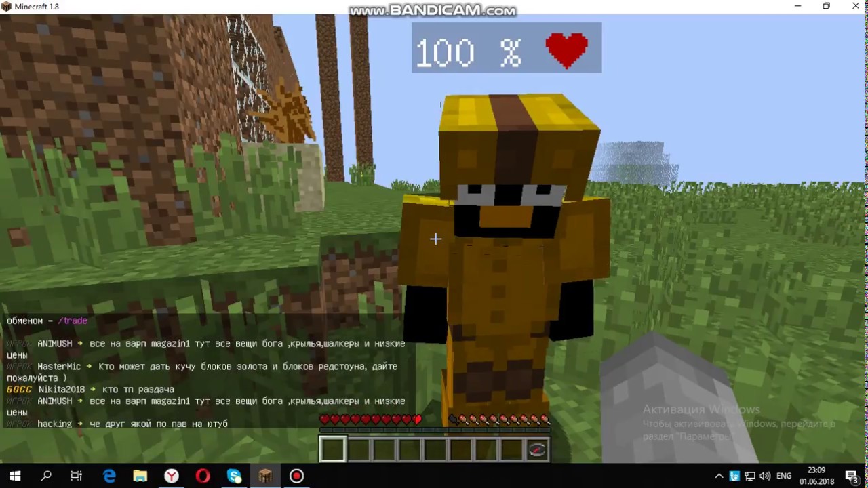Restore down the Minecraft window
The width and height of the screenshot is (868, 488).
(x=827, y=6)
